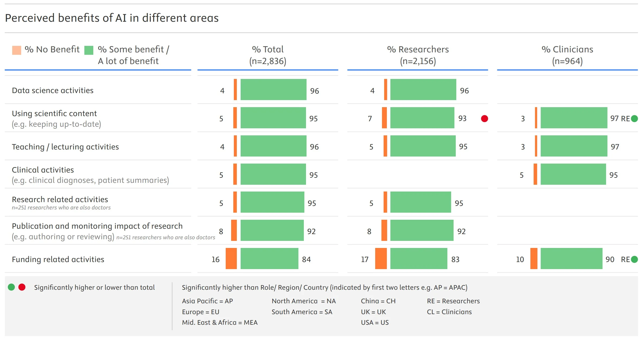
Task: Click the chart title Perceived benefits of AI
Action: (112, 18)
